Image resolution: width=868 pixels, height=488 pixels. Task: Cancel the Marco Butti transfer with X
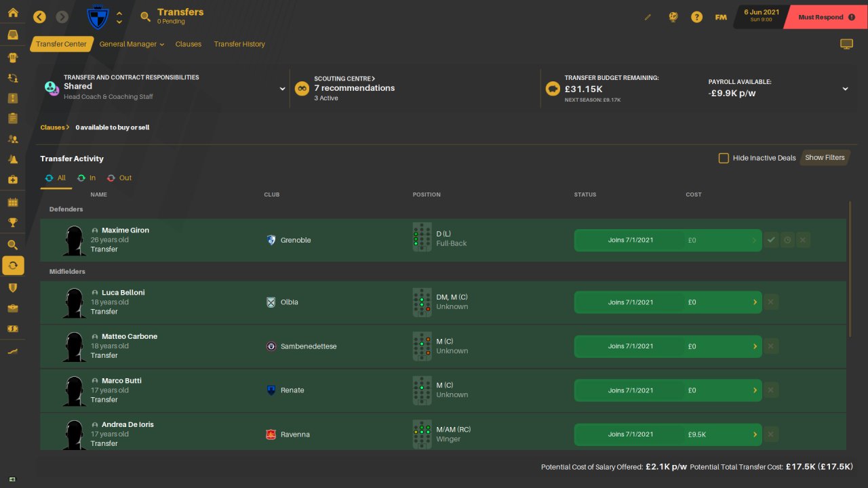[771, 390]
